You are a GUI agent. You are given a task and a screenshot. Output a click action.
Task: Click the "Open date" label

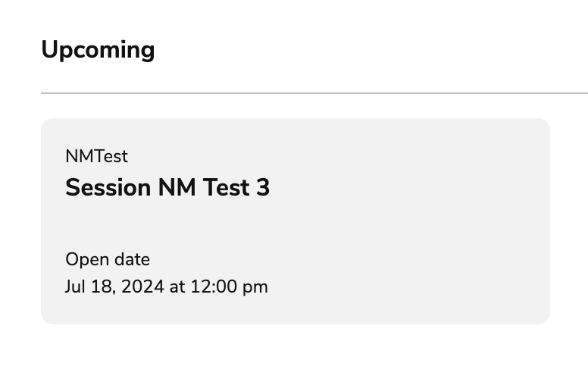click(x=108, y=260)
